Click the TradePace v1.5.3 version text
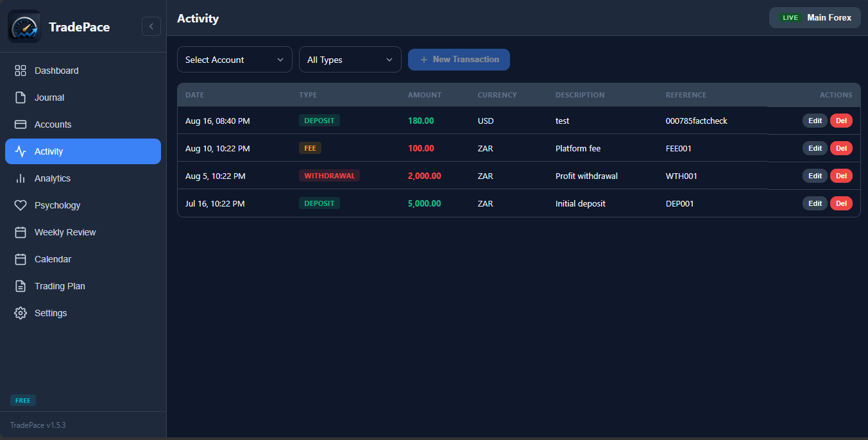 tap(38, 425)
